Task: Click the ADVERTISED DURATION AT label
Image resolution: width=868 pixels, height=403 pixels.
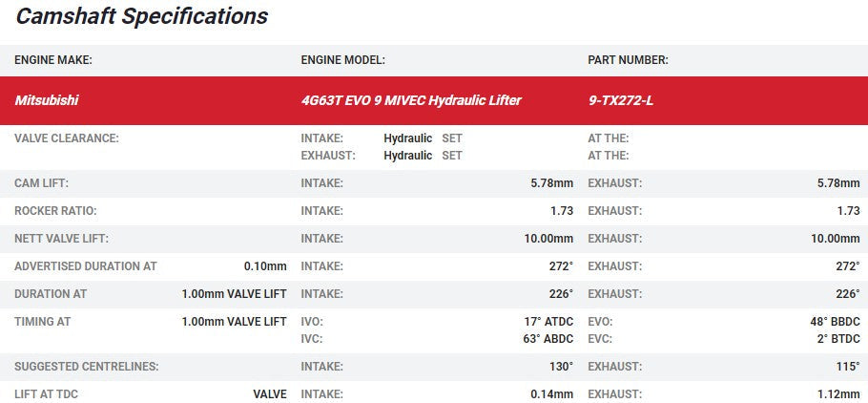Action: (x=86, y=266)
